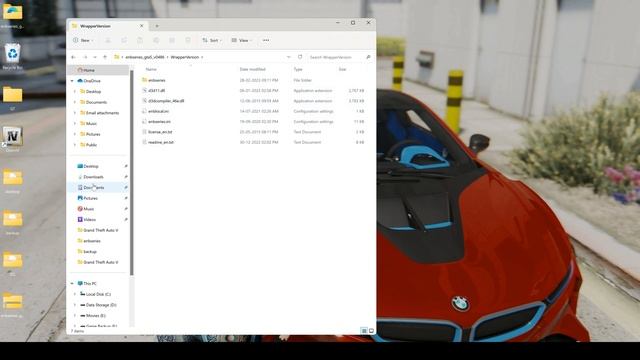Click the Delete trash icon in toolbar
Image resolution: width=640 pixels, height=360 pixels.
(188, 40)
